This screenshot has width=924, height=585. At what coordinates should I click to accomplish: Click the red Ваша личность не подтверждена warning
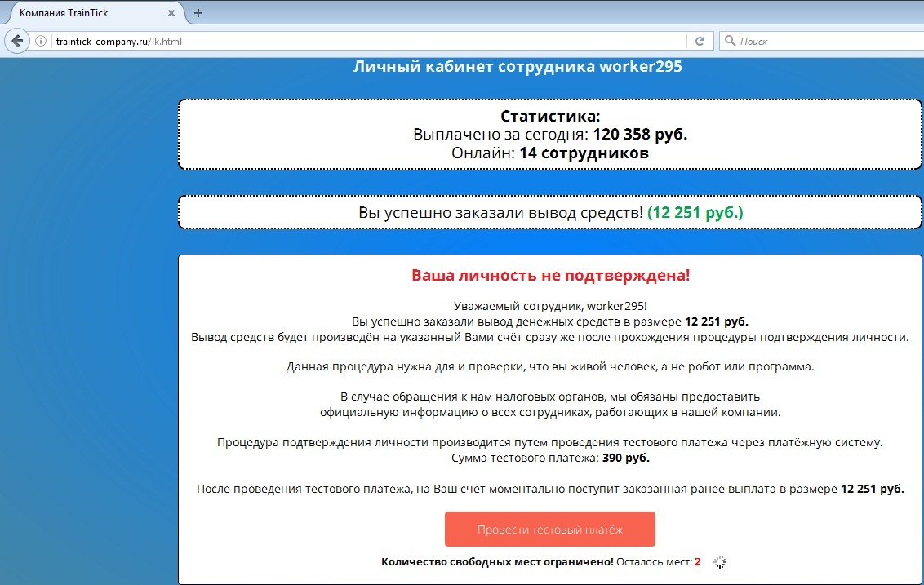[550, 276]
